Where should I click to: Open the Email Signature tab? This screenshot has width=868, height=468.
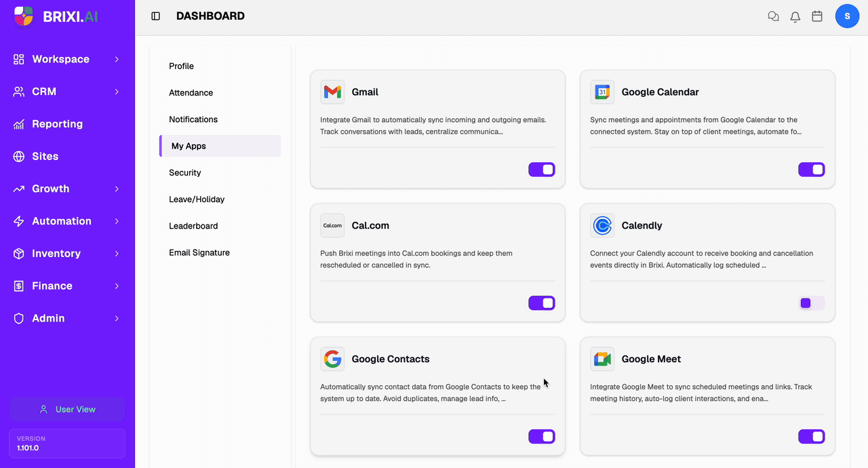click(220, 252)
